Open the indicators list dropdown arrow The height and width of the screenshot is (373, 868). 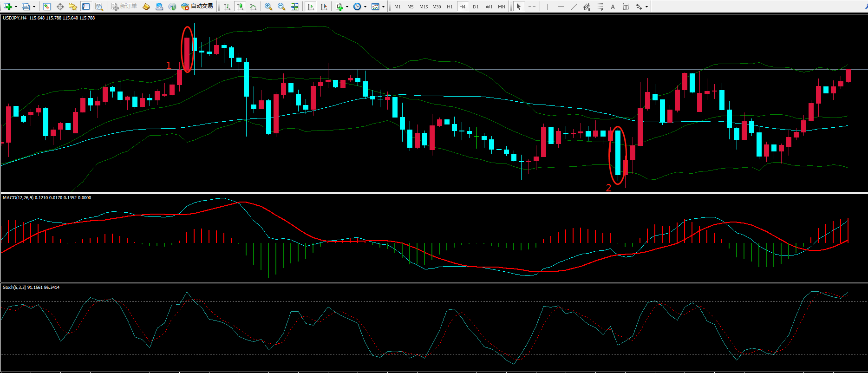(x=347, y=7)
